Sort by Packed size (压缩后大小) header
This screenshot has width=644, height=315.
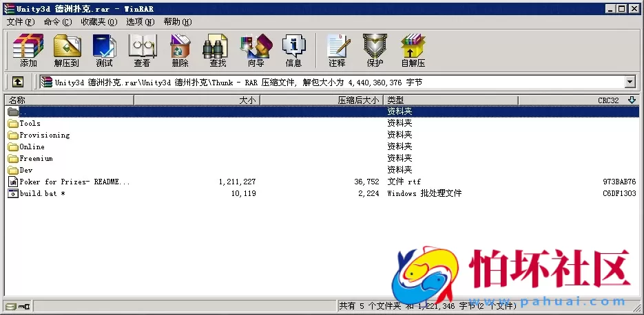322,100
